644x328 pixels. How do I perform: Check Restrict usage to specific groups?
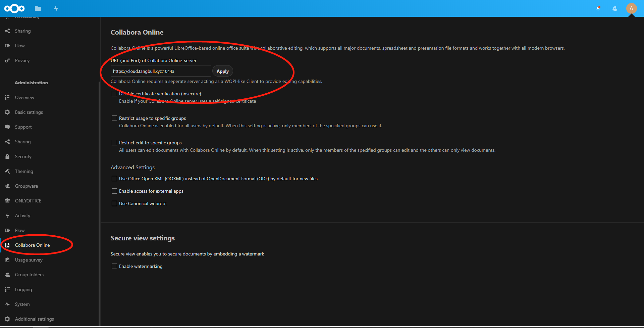(x=114, y=118)
